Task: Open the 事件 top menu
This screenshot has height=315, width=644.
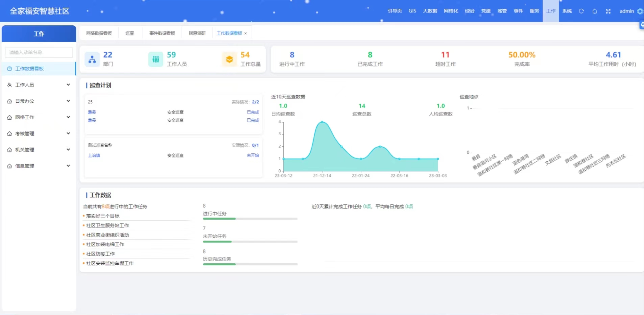Action: click(518, 11)
